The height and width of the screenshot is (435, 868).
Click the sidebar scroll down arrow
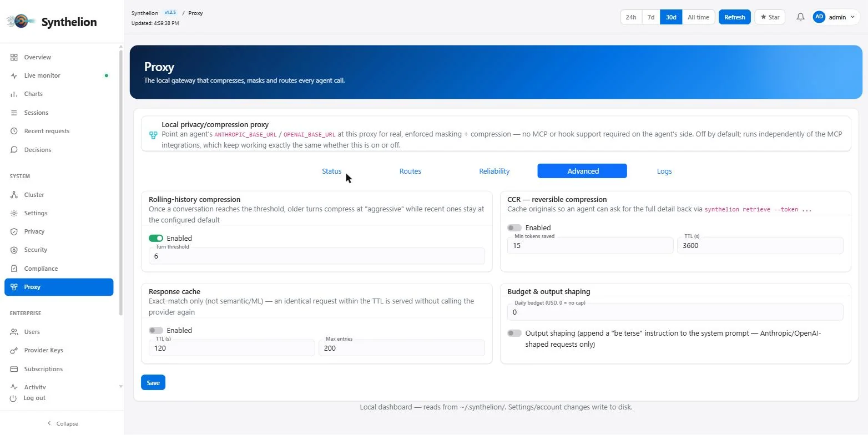click(121, 387)
